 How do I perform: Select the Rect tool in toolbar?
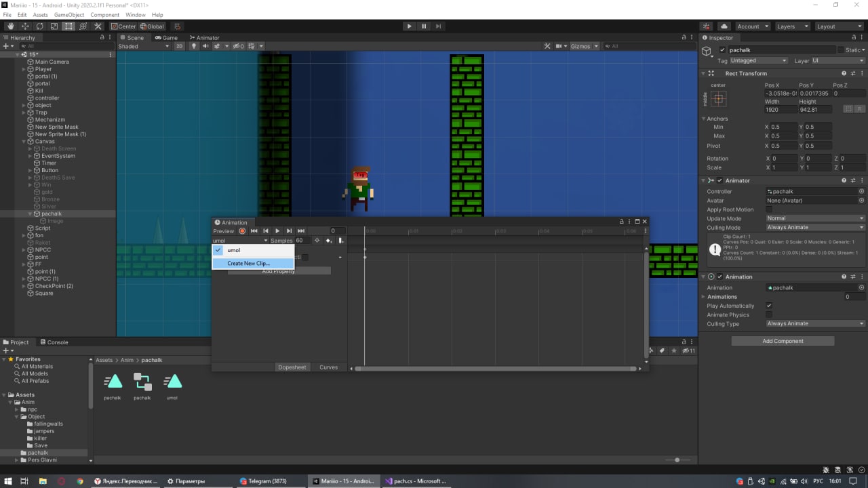pos(68,26)
